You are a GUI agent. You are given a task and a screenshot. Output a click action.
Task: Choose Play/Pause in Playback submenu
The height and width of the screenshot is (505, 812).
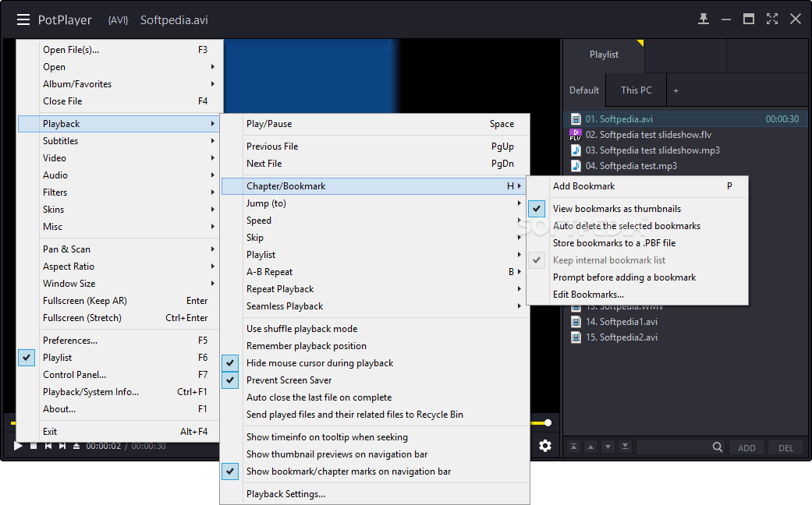[x=375, y=124]
